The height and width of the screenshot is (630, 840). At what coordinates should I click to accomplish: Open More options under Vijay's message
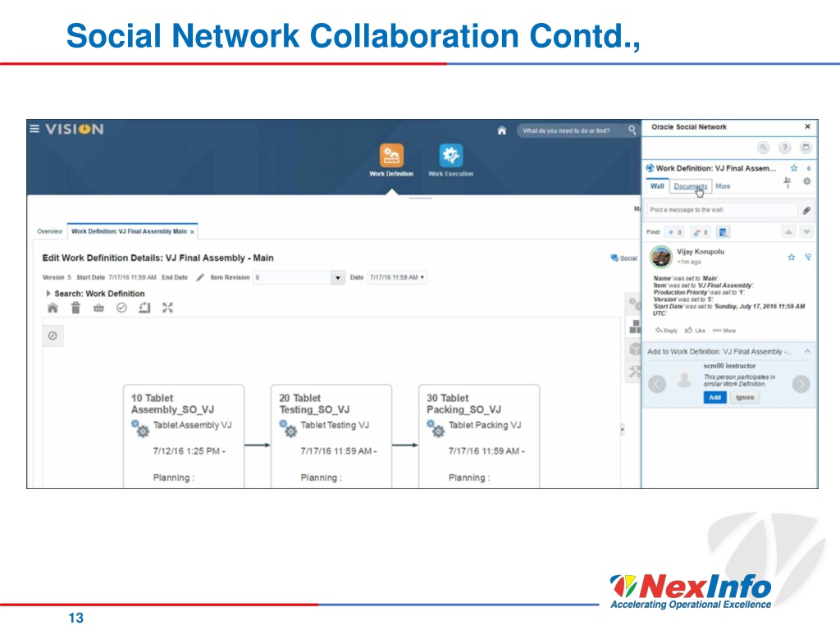pos(724,331)
